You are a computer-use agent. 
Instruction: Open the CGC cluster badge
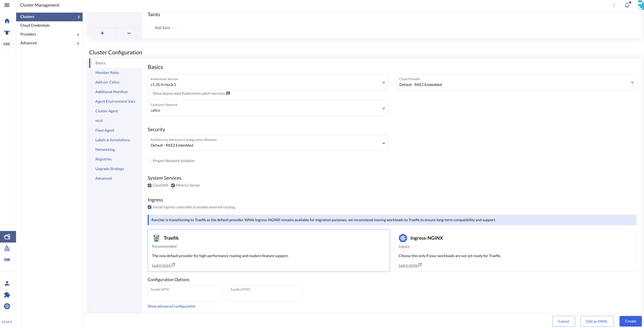(7, 44)
